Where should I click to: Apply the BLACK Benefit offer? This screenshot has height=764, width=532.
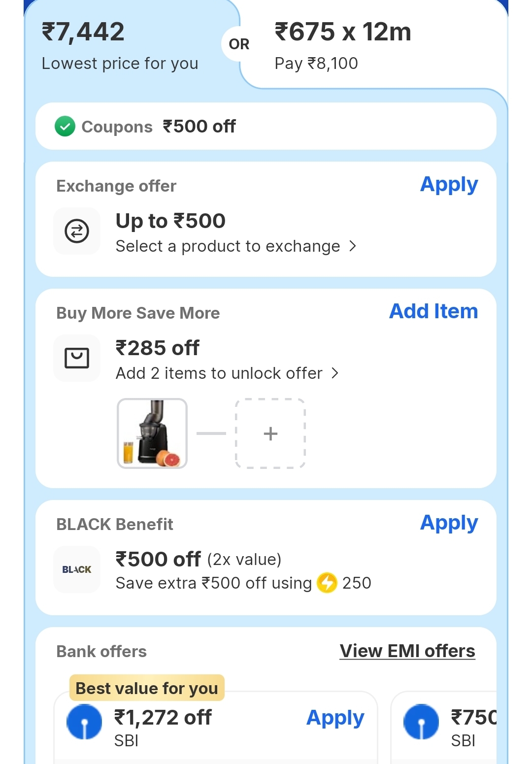pos(449,523)
